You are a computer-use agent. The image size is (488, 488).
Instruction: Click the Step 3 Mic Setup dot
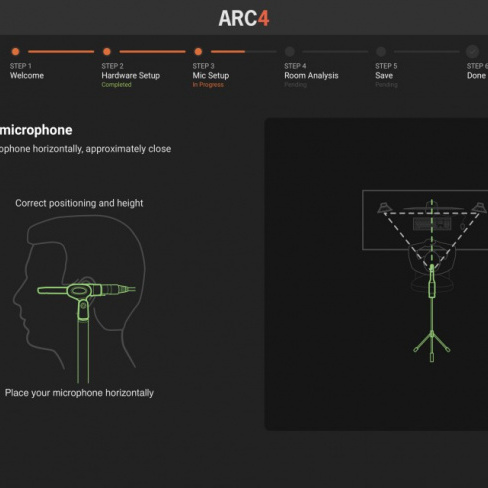(198, 52)
